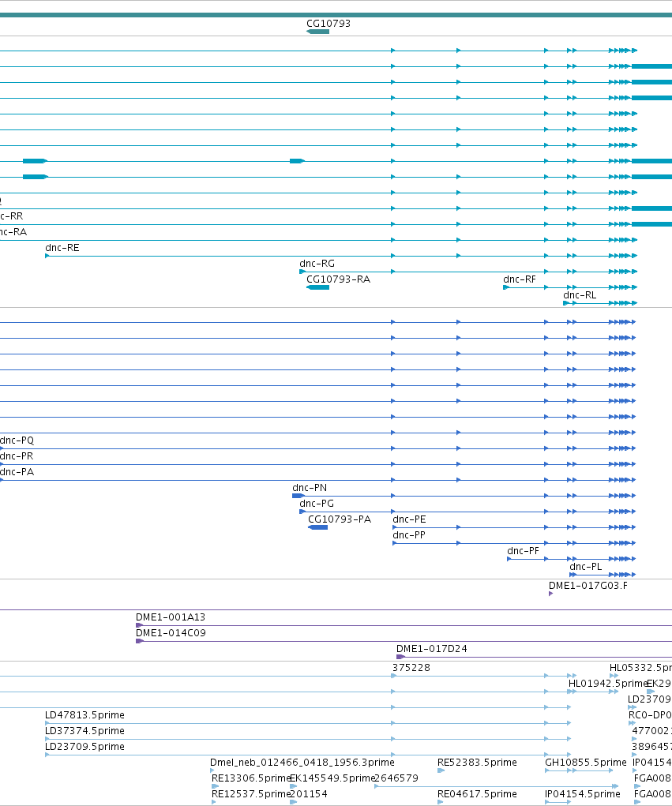Image resolution: width=672 pixels, height=806 pixels.
Task: Click the dnc-PN start exon block
Action: pos(298,496)
